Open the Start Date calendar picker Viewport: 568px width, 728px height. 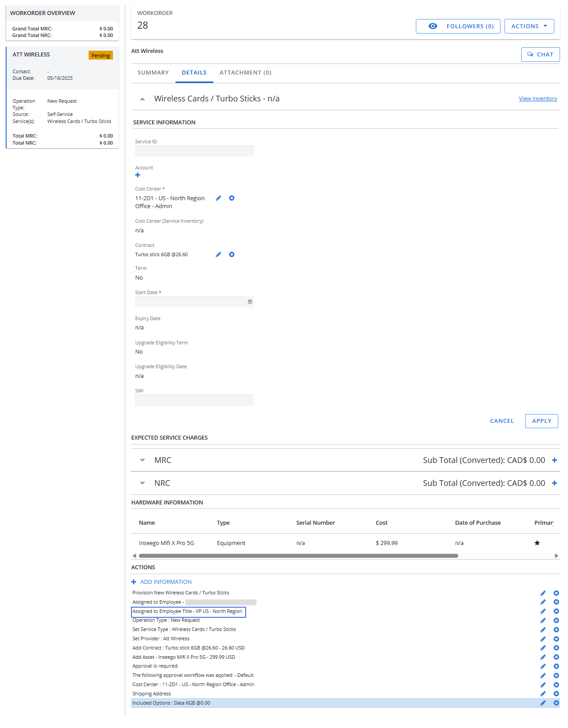pyautogui.click(x=250, y=302)
